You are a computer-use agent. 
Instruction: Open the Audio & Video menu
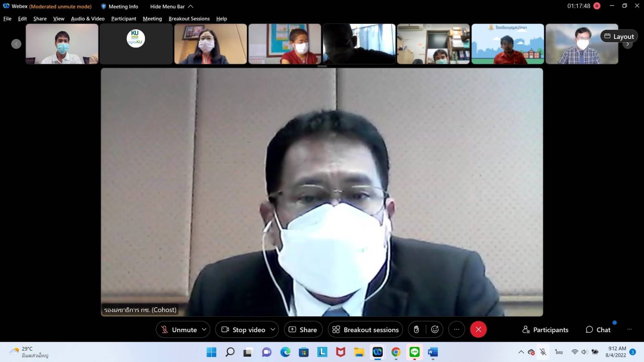point(88,18)
